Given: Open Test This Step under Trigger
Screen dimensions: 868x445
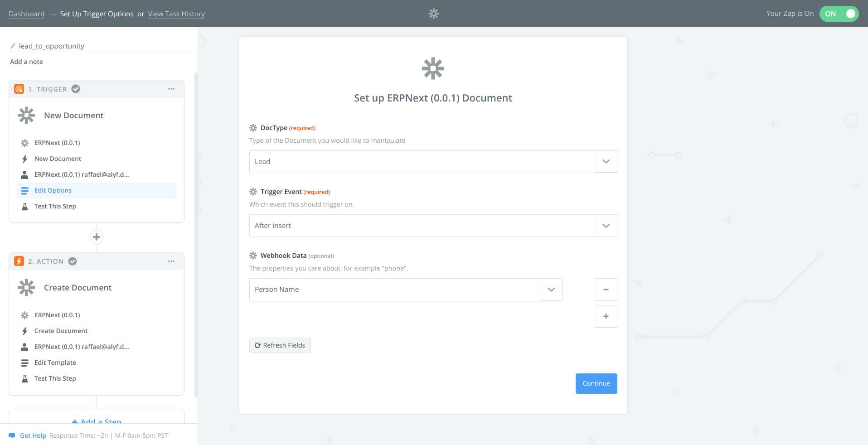Looking at the screenshot, I should [x=55, y=206].
